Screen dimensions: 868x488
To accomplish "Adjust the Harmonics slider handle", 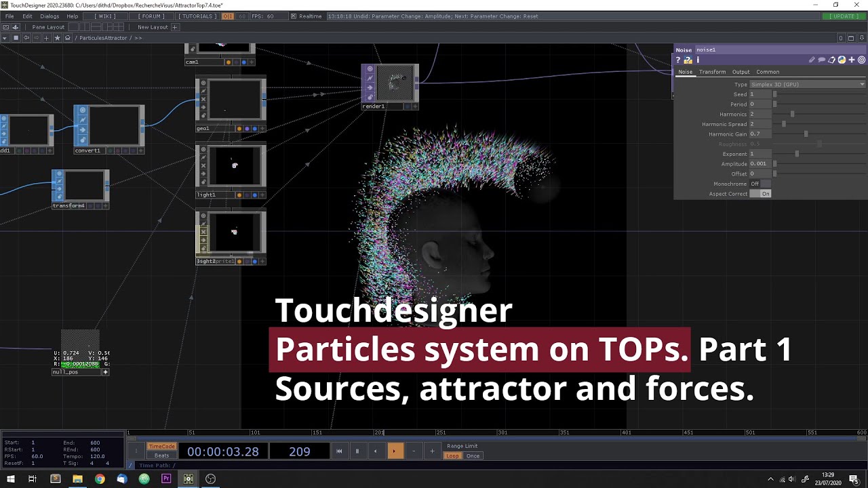I will tap(792, 115).
